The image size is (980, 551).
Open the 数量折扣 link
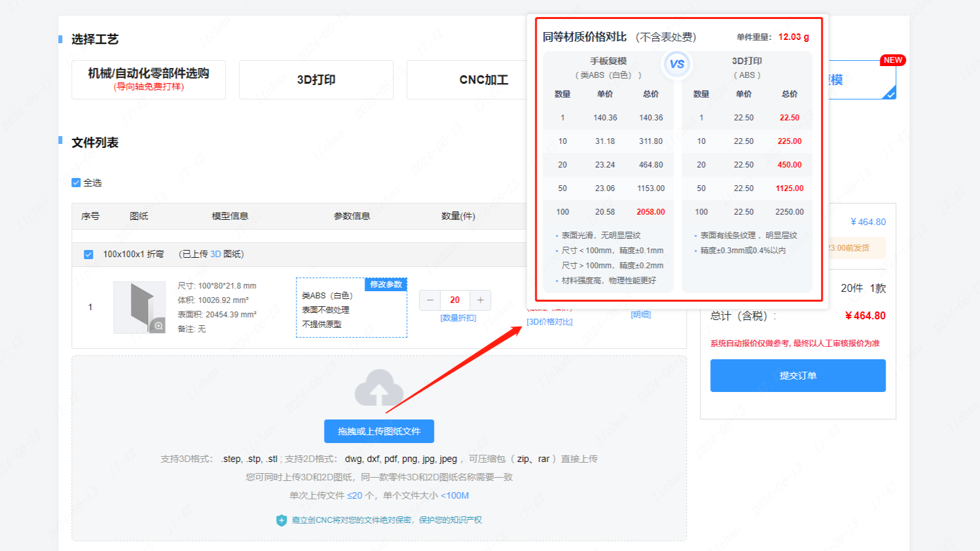tap(458, 318)
